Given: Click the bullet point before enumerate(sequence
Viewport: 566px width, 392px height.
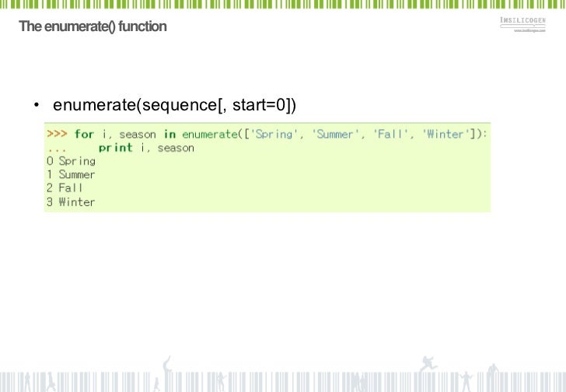Looking at the screenshot, I should click(x=36, y=106).
